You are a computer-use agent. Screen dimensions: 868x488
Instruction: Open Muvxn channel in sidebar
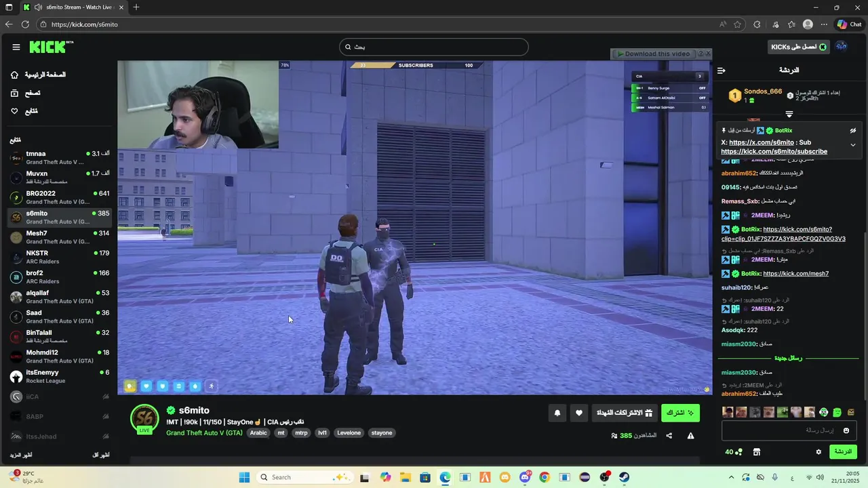60,178
